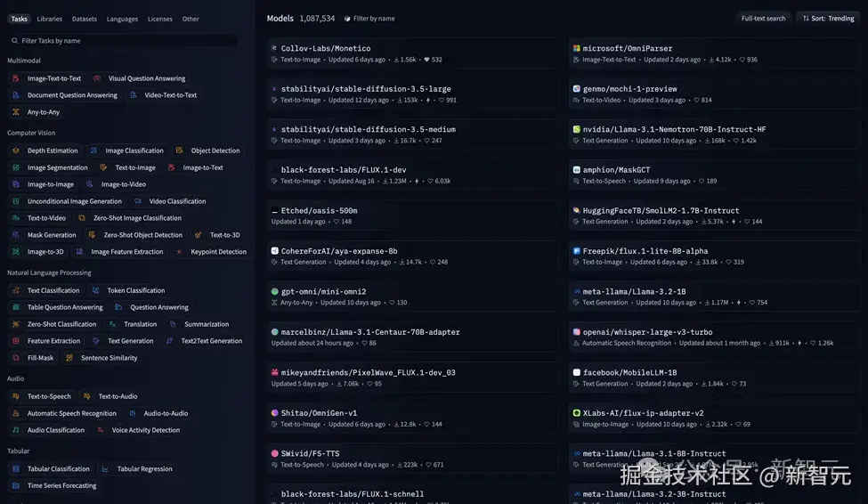Click the Zero-Shot Image Classification icon
868x504 pixels.
82,218
